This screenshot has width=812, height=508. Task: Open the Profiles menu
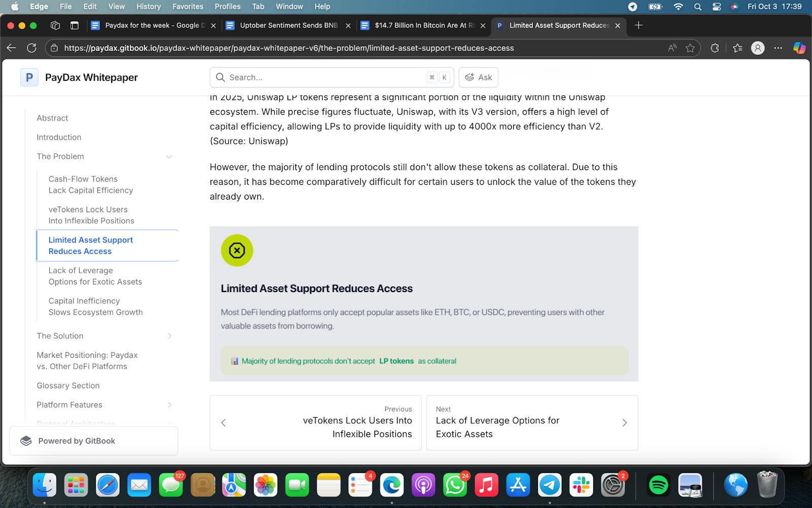click(x=227, y=7)
